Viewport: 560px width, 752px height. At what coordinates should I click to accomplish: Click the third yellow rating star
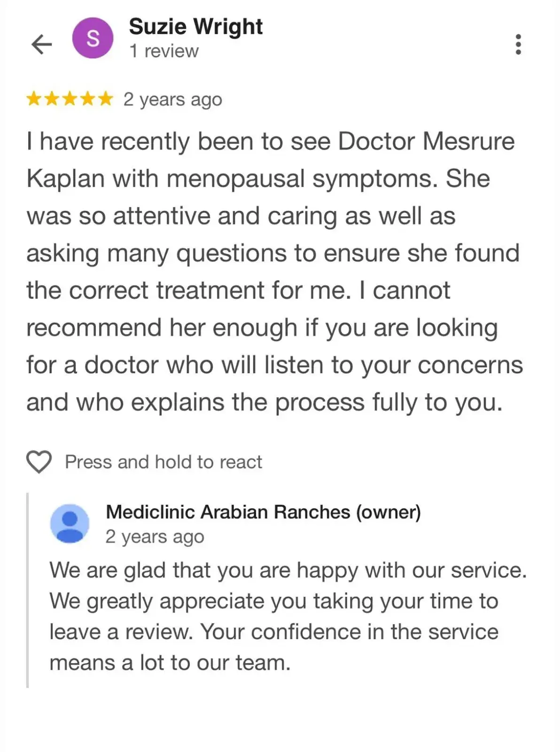pos(70,99)
